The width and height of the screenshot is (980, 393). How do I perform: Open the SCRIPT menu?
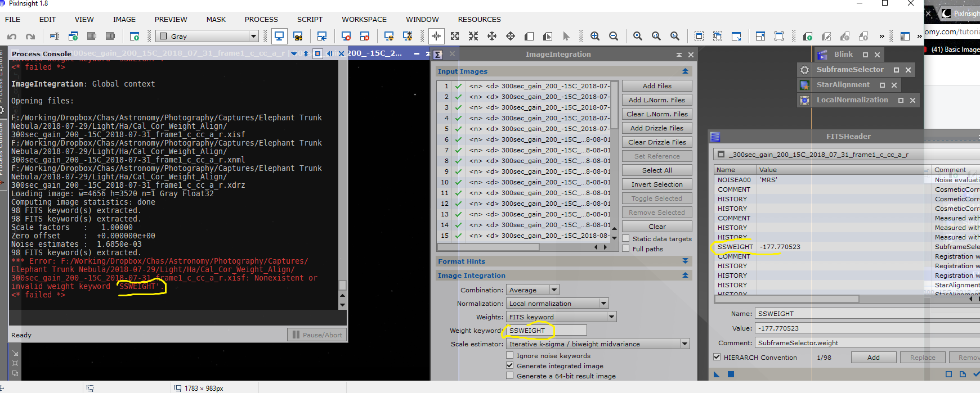click(x=310, y=19)
